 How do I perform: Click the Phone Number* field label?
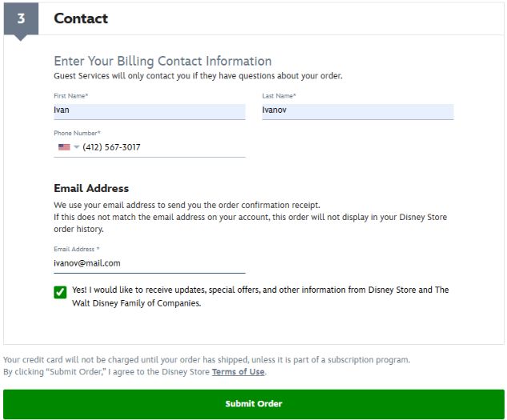[x=77, y=133]
